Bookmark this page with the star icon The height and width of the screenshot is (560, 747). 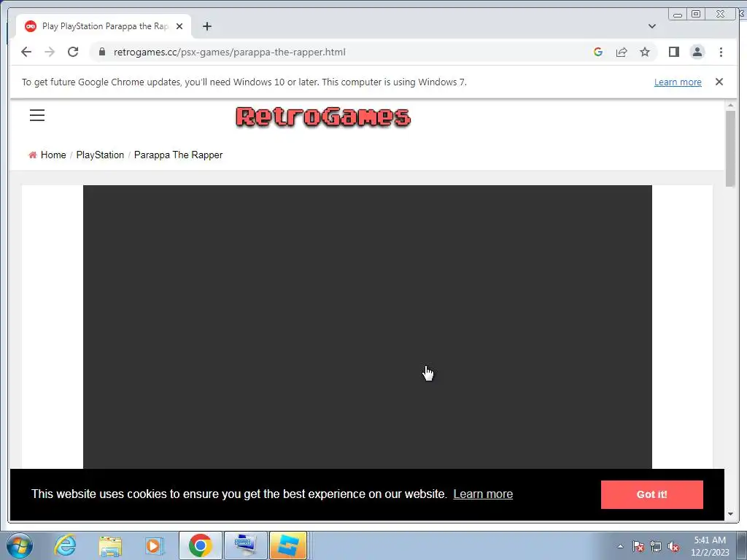[x=645, y=52]
